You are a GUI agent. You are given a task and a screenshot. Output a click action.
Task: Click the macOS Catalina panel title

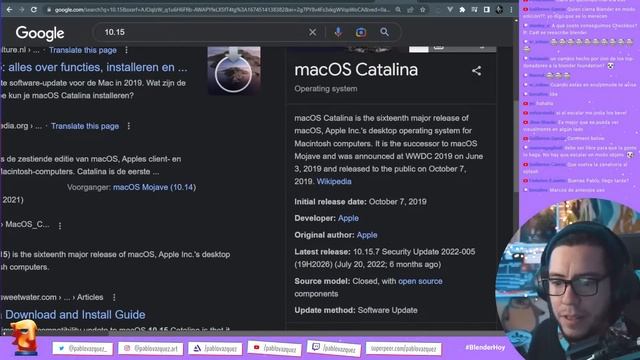point(356,70)
